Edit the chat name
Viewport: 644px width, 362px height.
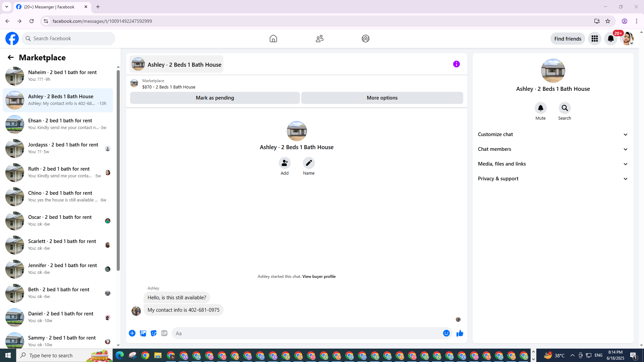(309, 163)
